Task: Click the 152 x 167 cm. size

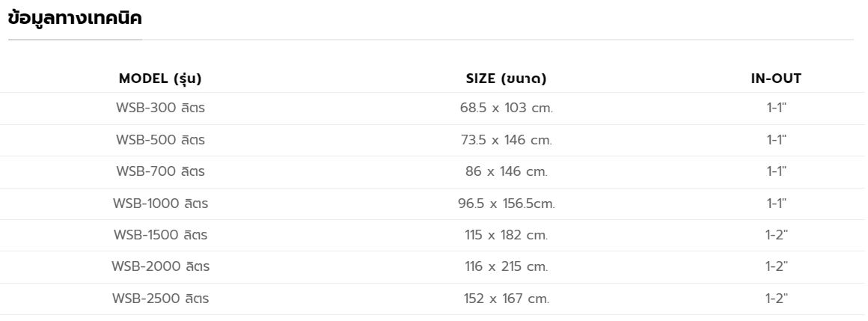Action: click(x=506, y=299)
